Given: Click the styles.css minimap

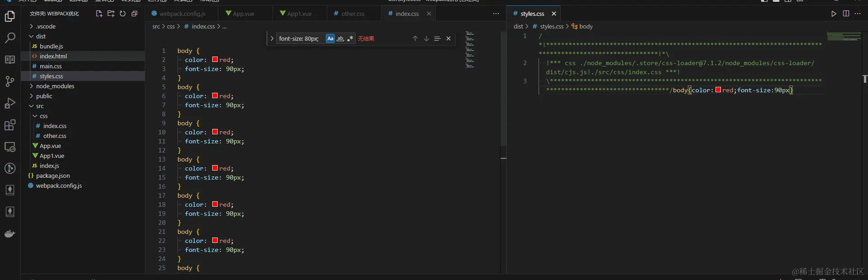Looking at the screenshot, I should tap(844, 36).
